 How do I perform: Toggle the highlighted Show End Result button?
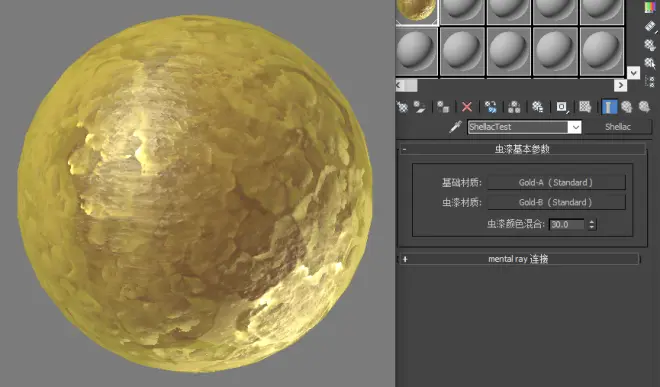pyautogui.click(x=609, y=107)
